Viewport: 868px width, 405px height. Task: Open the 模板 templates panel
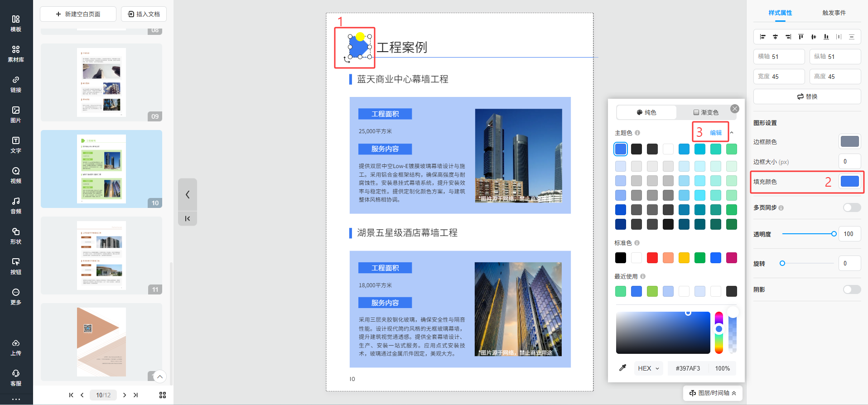(x=16, y=23)
